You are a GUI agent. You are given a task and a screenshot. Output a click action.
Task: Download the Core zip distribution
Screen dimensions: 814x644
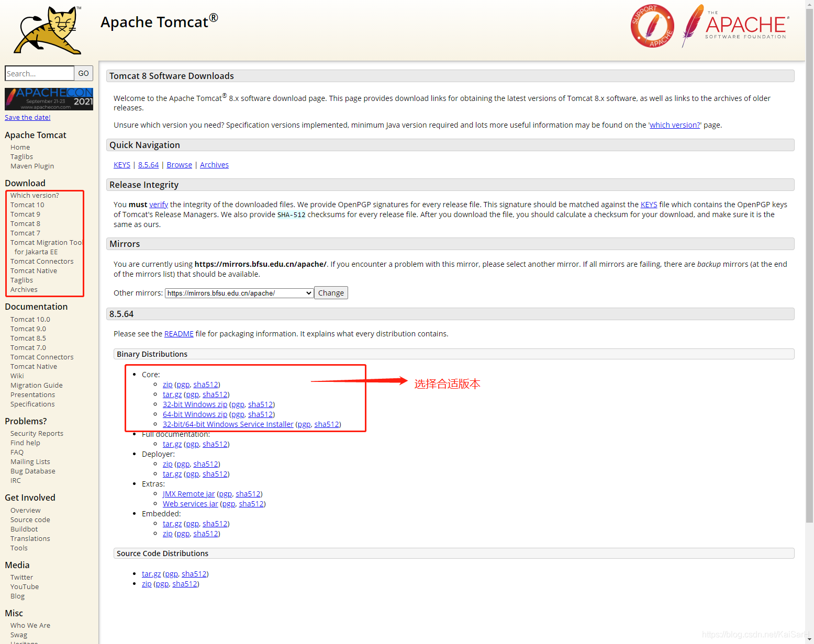pyautogui.click(x=168, y=385)
